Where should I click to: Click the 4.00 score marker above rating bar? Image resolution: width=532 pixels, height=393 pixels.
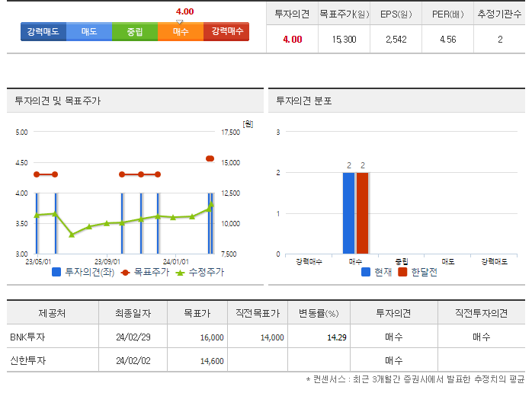point(184,11)
